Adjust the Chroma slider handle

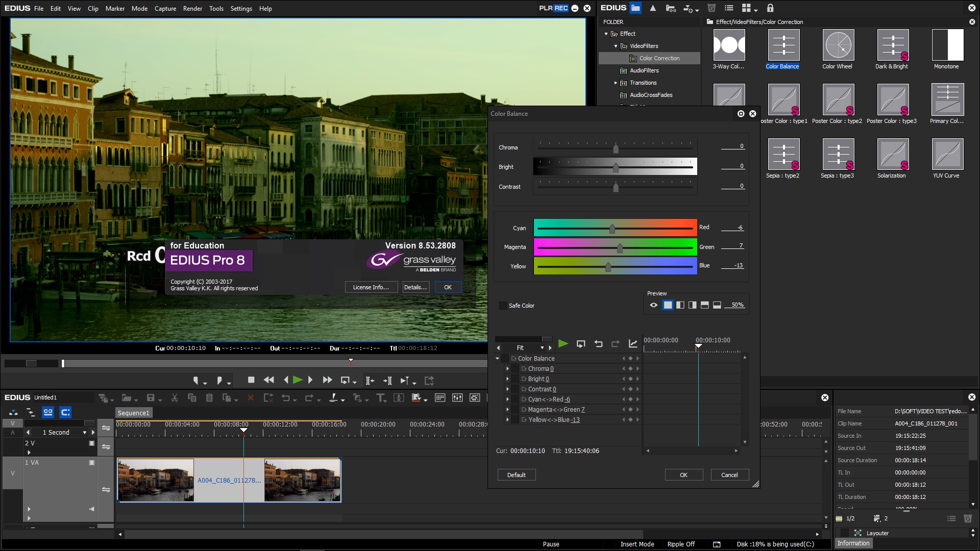(616, 148)
